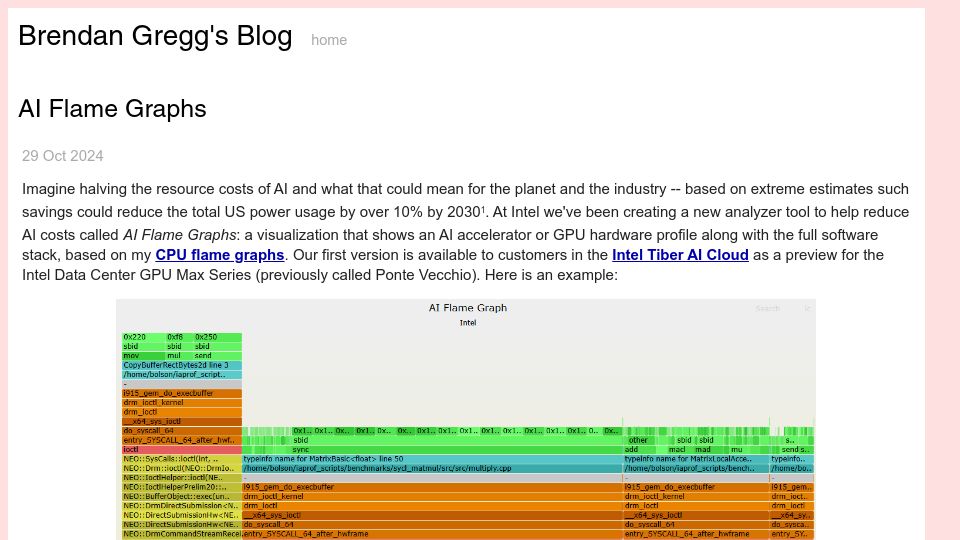Screen dimensions: 960x540
Task: Select the 0x250 frame
Action: [217, 337]
